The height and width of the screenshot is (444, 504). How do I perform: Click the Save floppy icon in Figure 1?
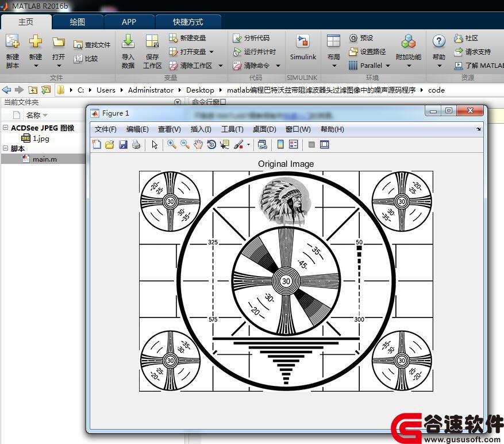(123, 144)
